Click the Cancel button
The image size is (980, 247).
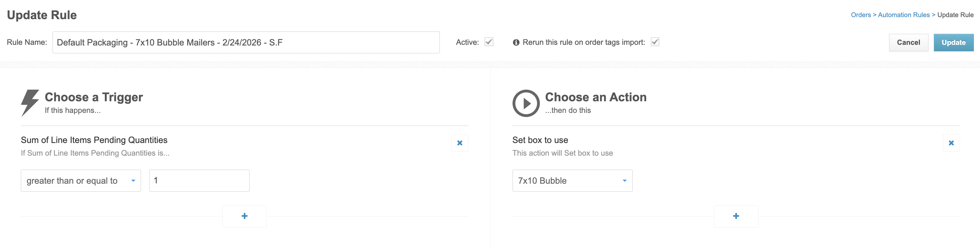coord(909,42)
